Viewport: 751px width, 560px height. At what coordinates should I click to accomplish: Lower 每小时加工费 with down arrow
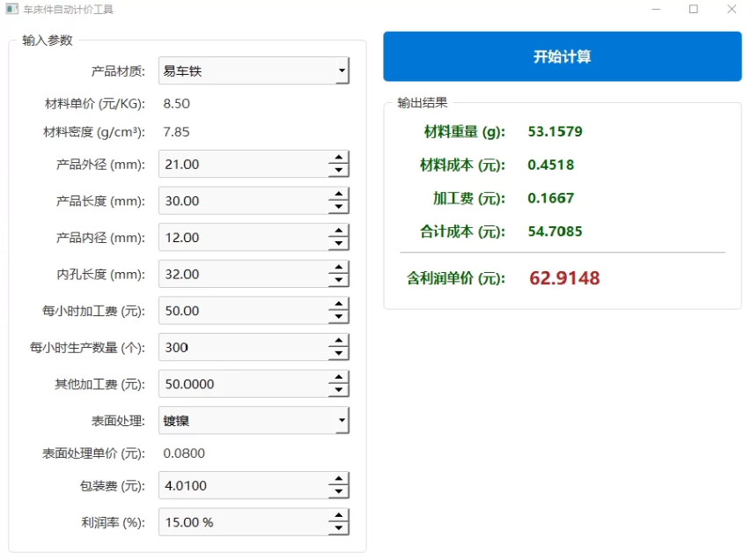(338, 318)
